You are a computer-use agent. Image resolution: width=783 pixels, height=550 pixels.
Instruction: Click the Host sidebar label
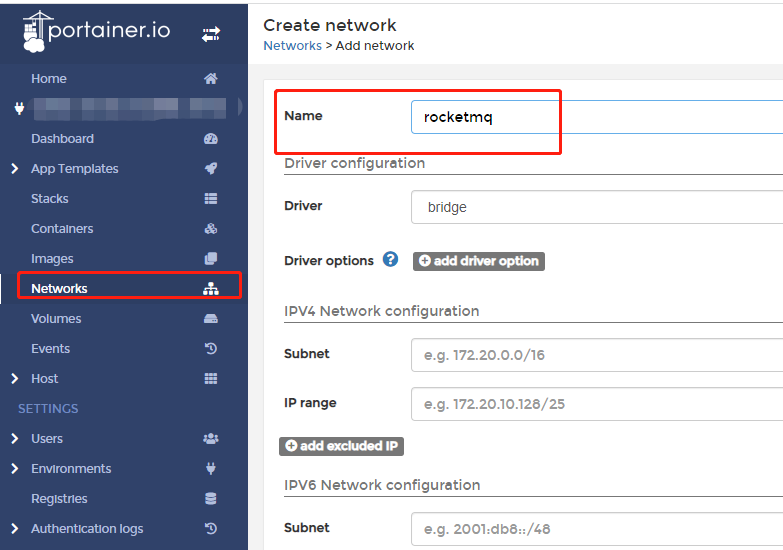(x=44, y=379)
